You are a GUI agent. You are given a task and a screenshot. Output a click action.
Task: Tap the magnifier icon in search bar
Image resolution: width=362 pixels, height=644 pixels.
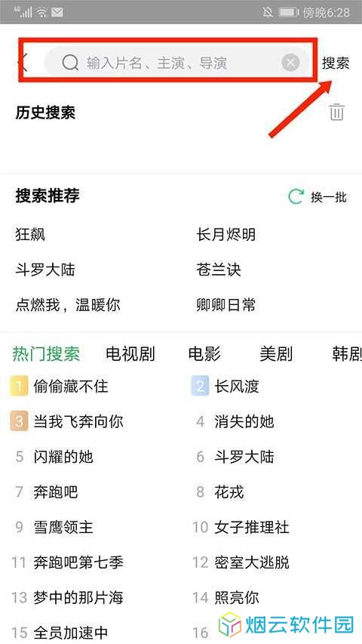point(70,63)
